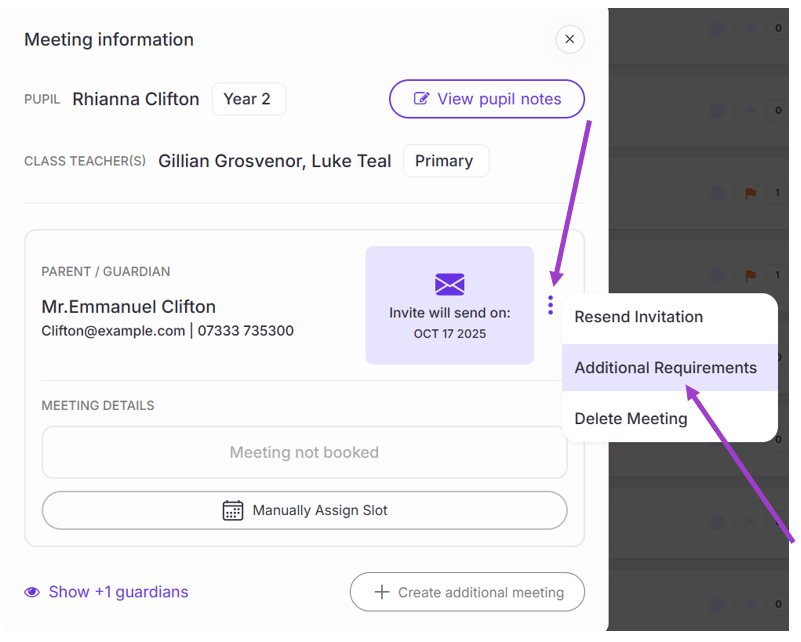Open the three-dot options menu for the guardian
This screenshot has height=642, width=801.
click(x=550, y=305)
